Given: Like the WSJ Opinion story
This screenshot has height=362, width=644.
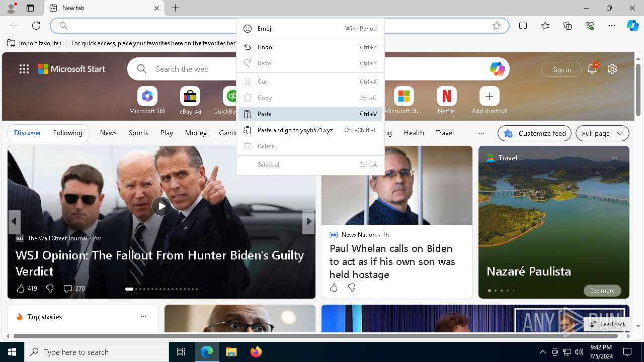Looking at the screenshot, I should tap(27, 289).
